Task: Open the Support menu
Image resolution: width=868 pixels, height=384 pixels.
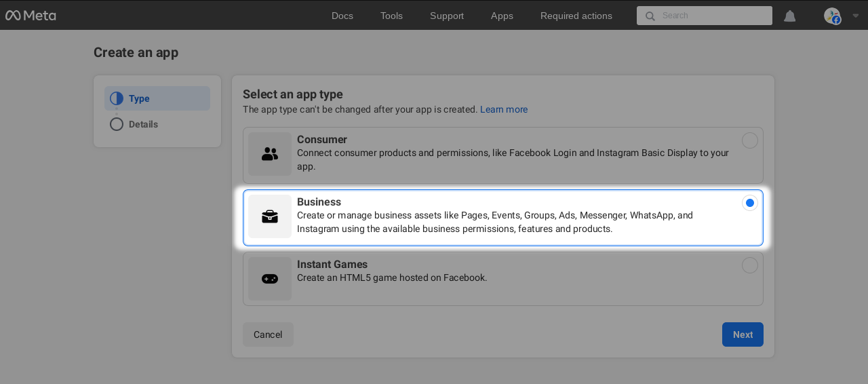Action: (447, 16)
